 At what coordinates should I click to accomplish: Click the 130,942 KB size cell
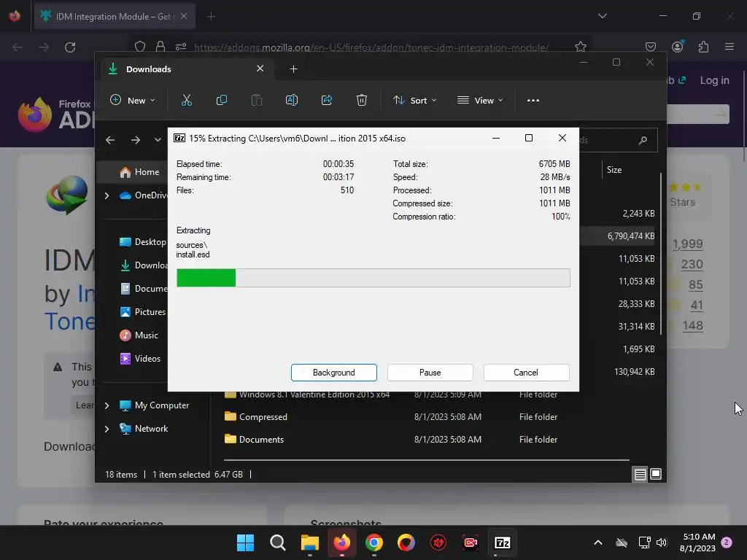634,371
